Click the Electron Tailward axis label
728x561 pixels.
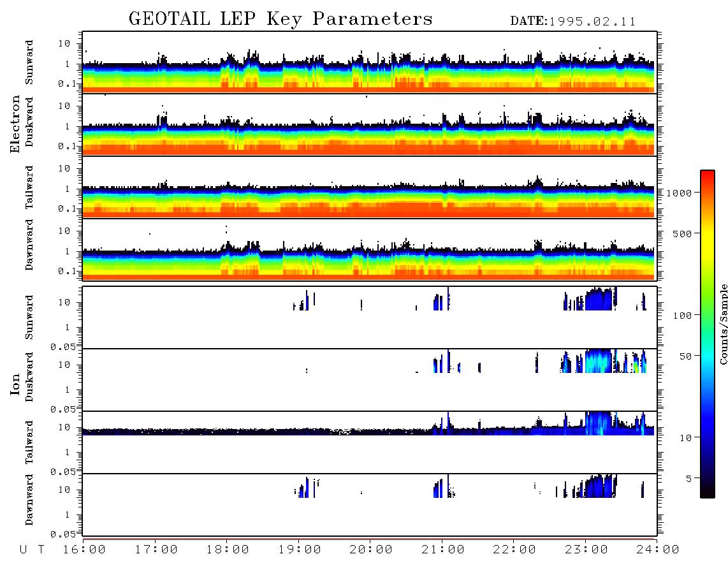pos(29,187)
